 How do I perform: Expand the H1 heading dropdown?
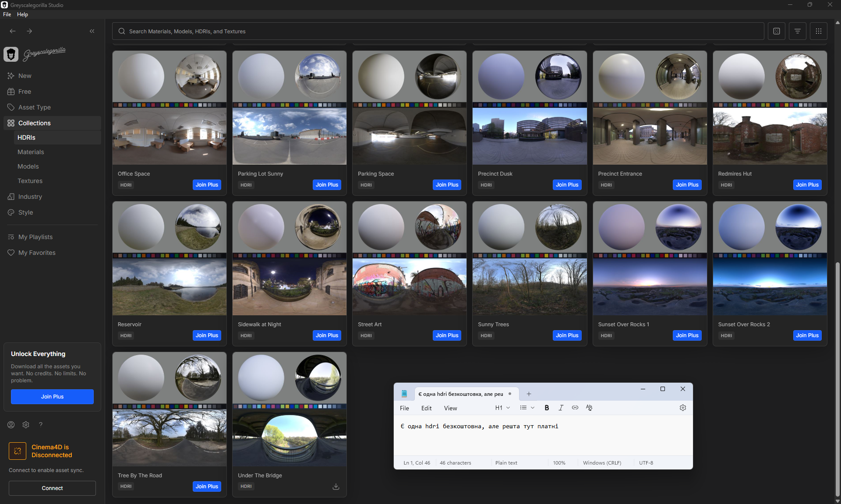(502, 408)
